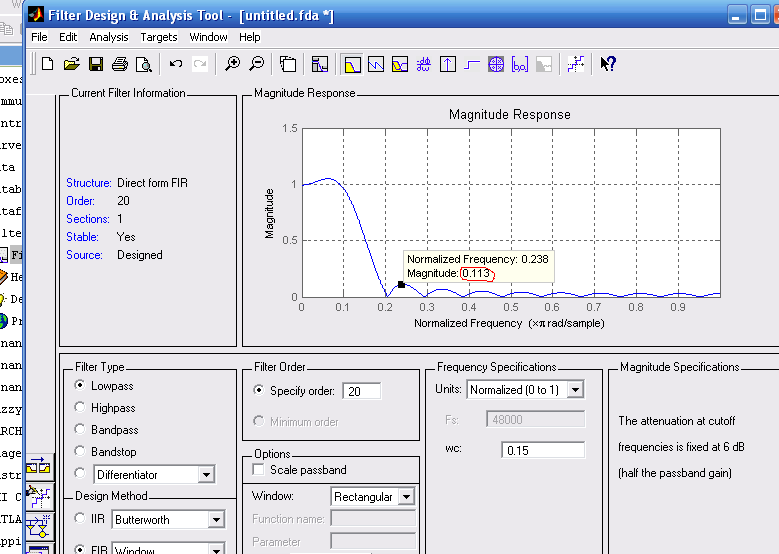Print the current response via printer icon

click(x=120, y=64)
